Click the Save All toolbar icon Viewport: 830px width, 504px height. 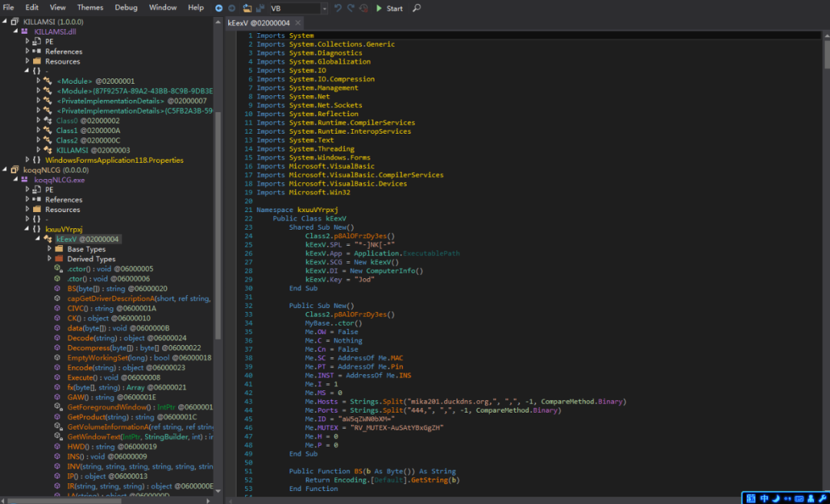(260, 8)
